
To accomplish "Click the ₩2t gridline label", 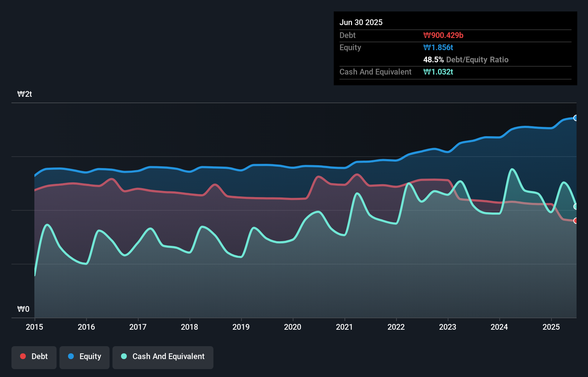I will [x=24, y=94].
